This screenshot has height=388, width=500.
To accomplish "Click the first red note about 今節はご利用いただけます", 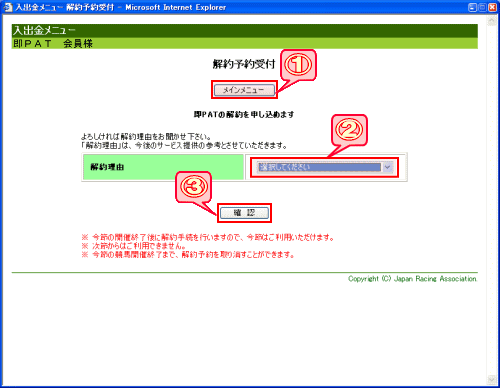I will coord(208,237).
